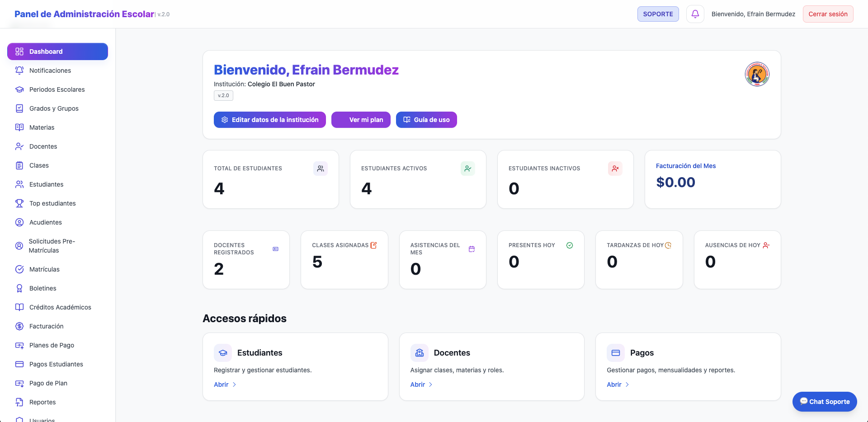Click the Total de Estudiantes people icon
The width and height of the screenshot is (868, 422).
(x=320, y=169)
